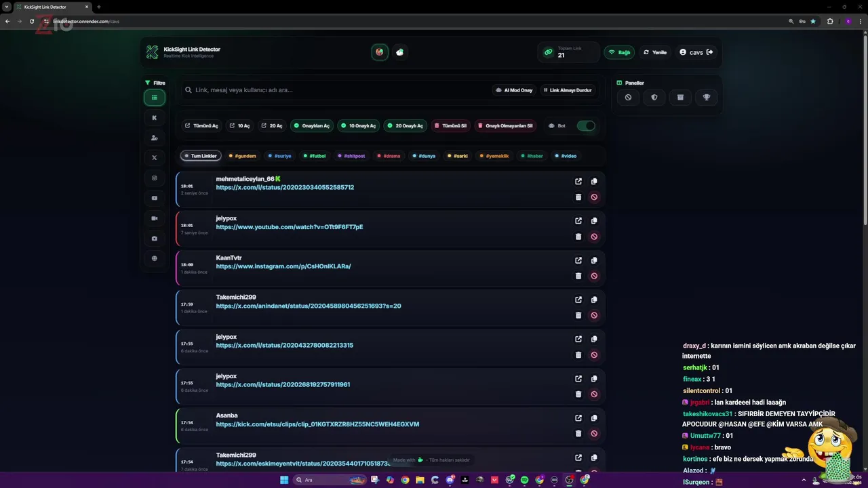Click the browser address bar
The width and height of the screenshot is (868, 488).
click(407, 21)
